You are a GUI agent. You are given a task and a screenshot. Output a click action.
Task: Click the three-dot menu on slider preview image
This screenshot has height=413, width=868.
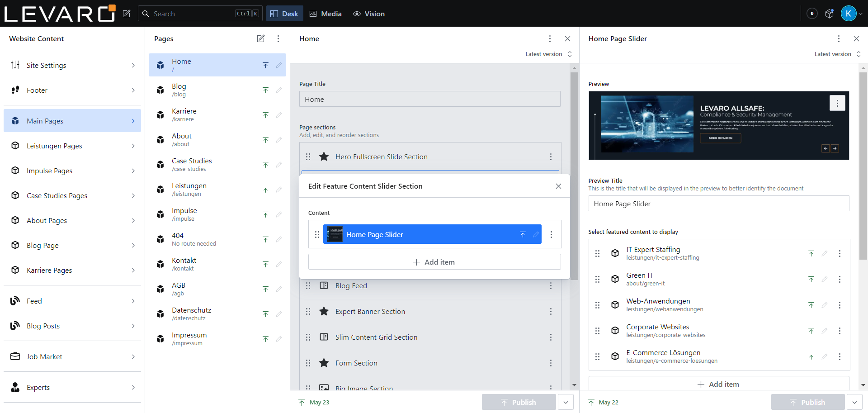click(x=837, y=103)
